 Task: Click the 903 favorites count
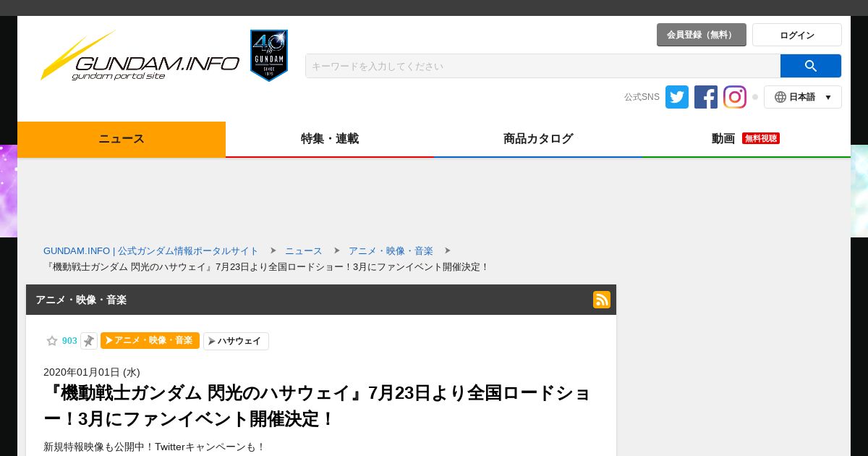tap(69, 341)
